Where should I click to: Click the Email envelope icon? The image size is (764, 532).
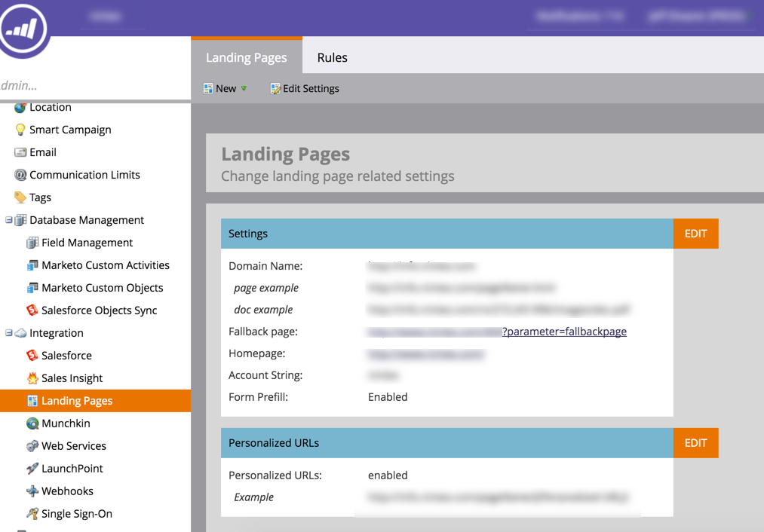pyautogui.click(x=20, y=152)
